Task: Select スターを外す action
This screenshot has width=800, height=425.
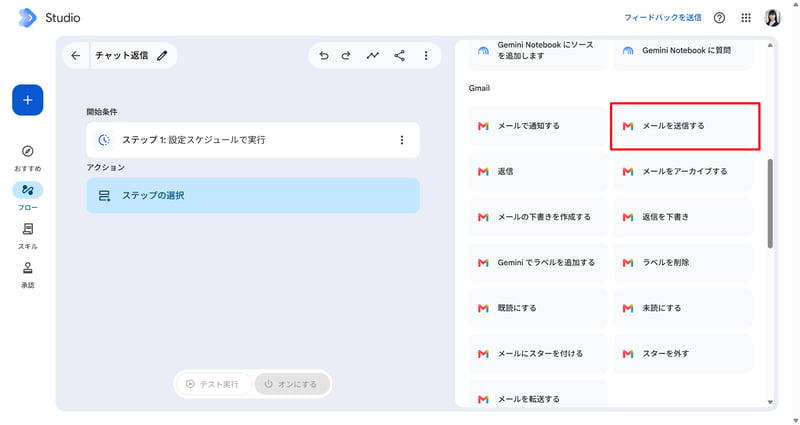Action: point(683,354)
